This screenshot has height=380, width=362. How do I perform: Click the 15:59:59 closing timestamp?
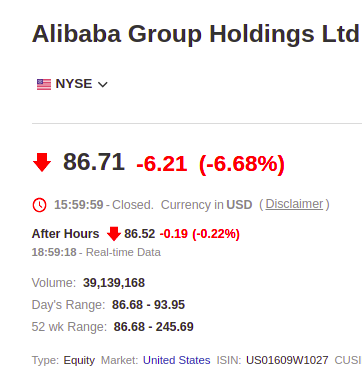(x=79, y=205)
